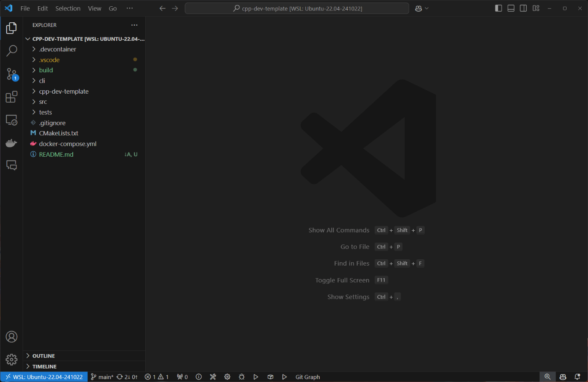Collapse the CPP-DEV-TEMPLATE root folder

(84, 39)
